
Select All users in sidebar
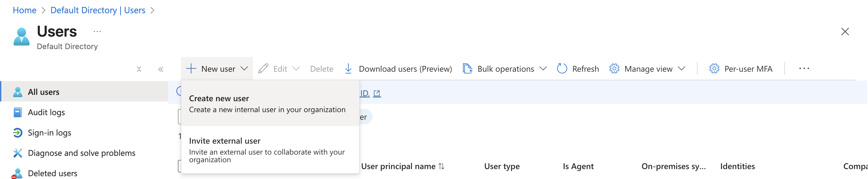coord(43,92)
